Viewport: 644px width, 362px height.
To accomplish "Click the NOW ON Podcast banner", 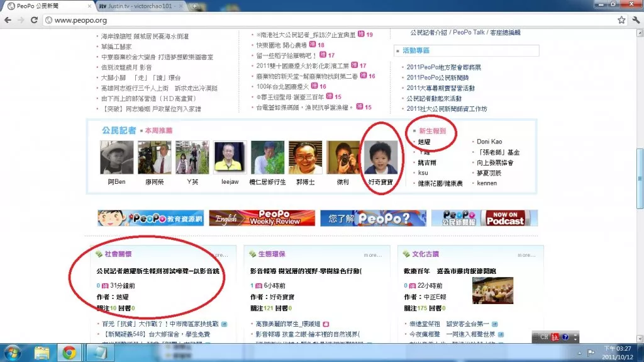I will click(x=485, y=218).
